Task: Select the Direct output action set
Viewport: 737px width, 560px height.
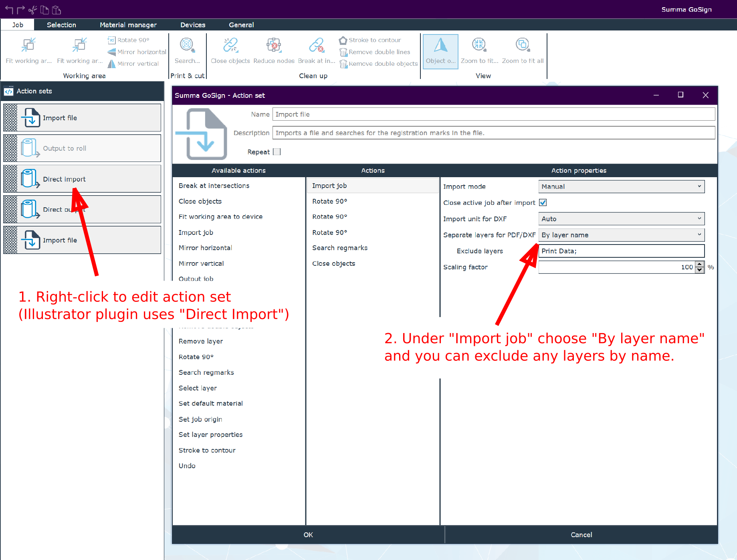Action: (x=82, y=209)
